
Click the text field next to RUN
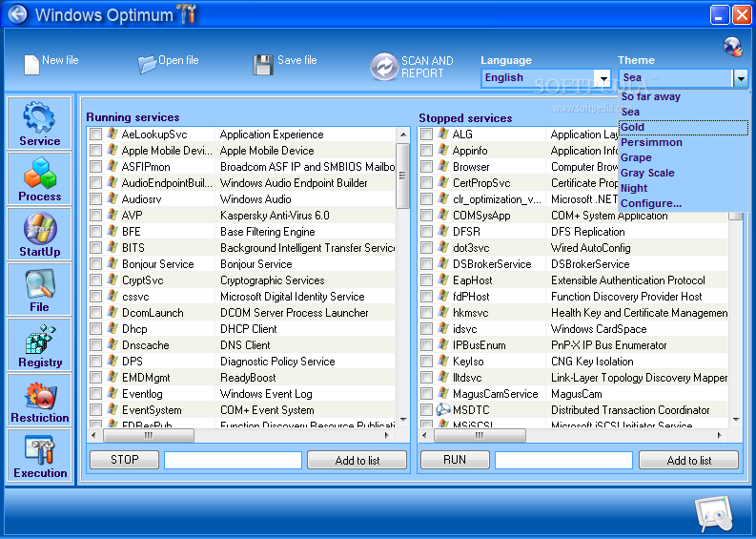tap(563, 461)
